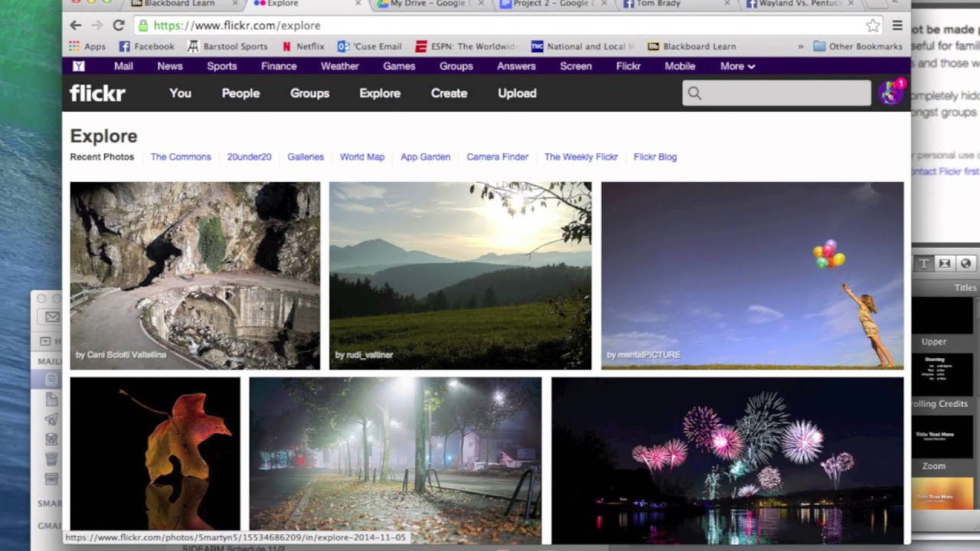Click the Chrome forward arrow

96,25
